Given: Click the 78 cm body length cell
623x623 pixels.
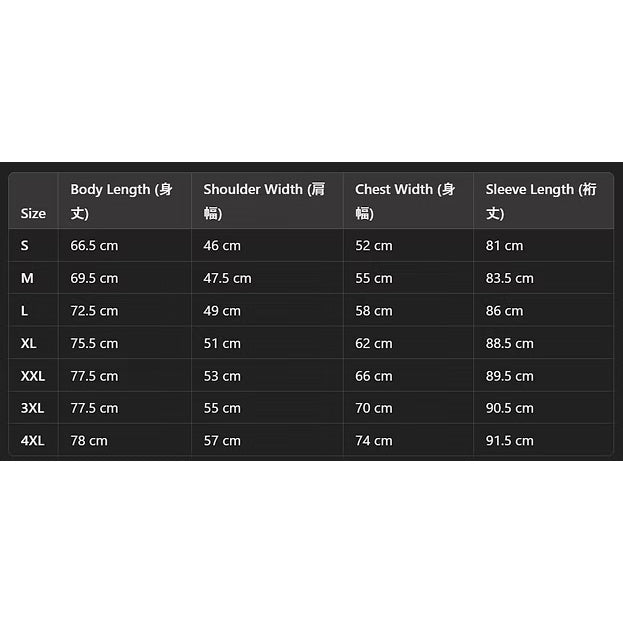Looking at the screenshot, I should (89, 441).
